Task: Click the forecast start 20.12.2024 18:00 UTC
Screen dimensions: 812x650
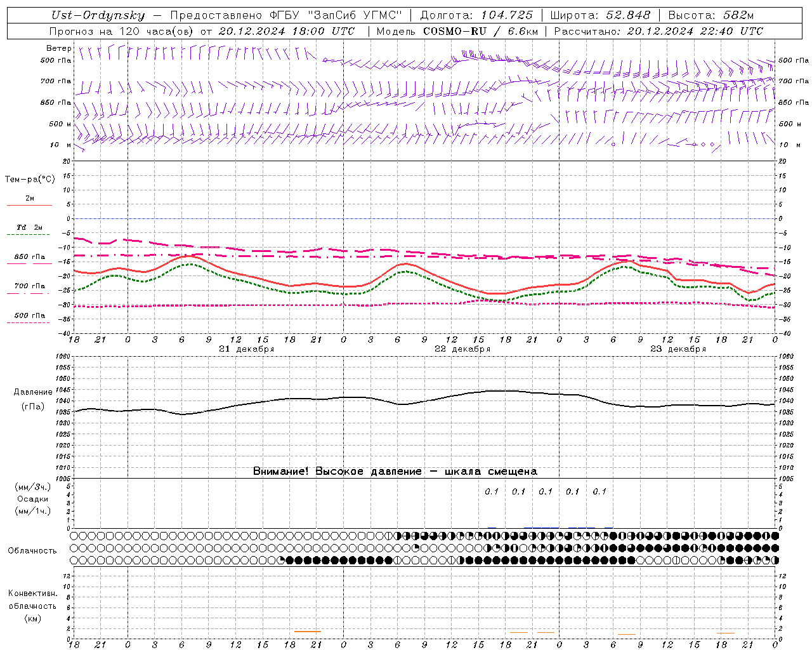Action: [x=287, y=31]
